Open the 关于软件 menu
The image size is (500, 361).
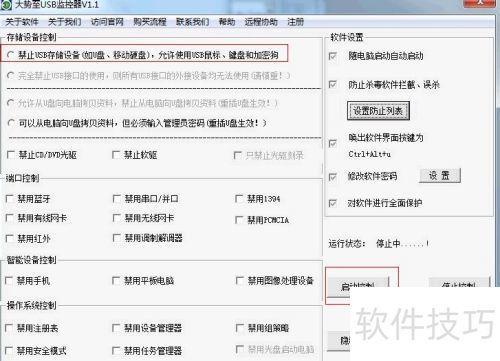click(22, 22)
